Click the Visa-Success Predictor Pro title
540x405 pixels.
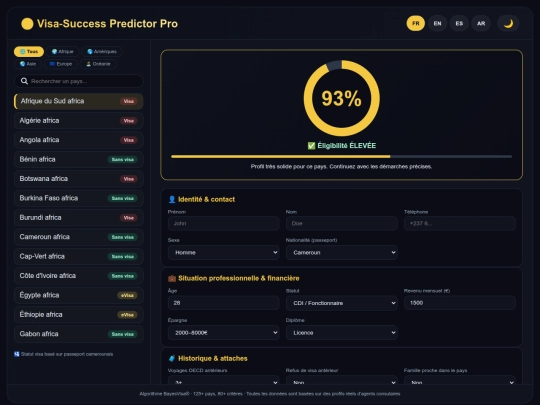(x=107, y=24)
